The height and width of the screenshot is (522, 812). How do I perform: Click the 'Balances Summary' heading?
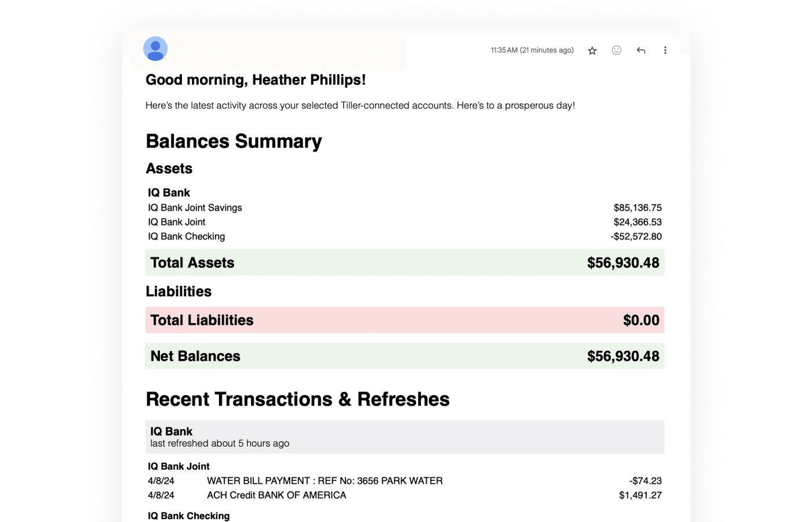pyautogui.click(x=234, y=142)
